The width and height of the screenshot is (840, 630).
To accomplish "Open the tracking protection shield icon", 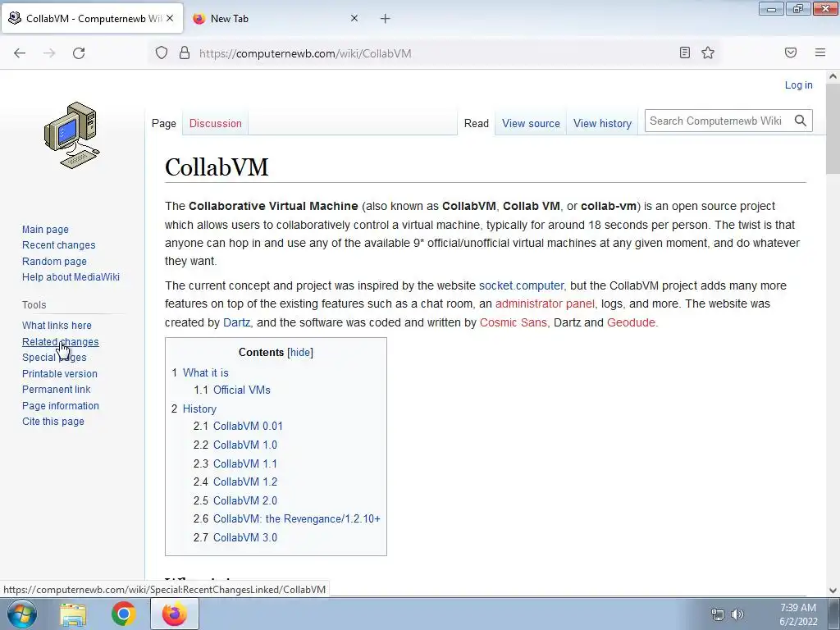I will (x=162, y=52).
